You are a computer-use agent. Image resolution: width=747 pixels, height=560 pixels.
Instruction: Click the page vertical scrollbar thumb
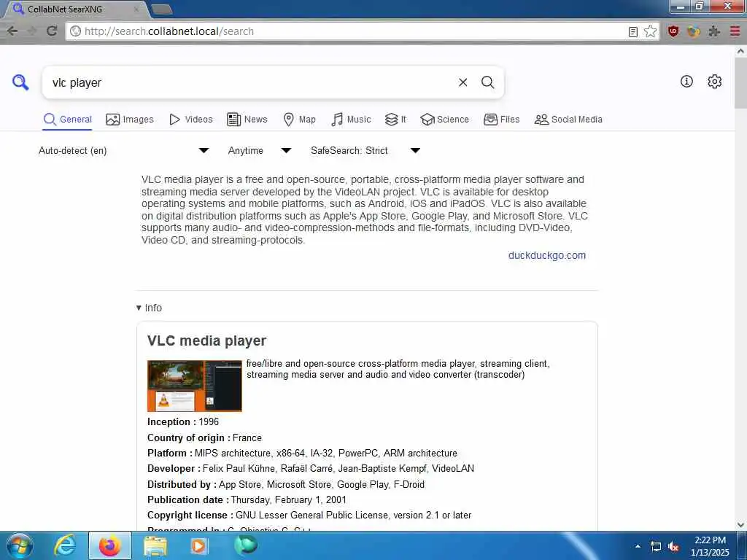pyautogui.click(x=740, y=83)
